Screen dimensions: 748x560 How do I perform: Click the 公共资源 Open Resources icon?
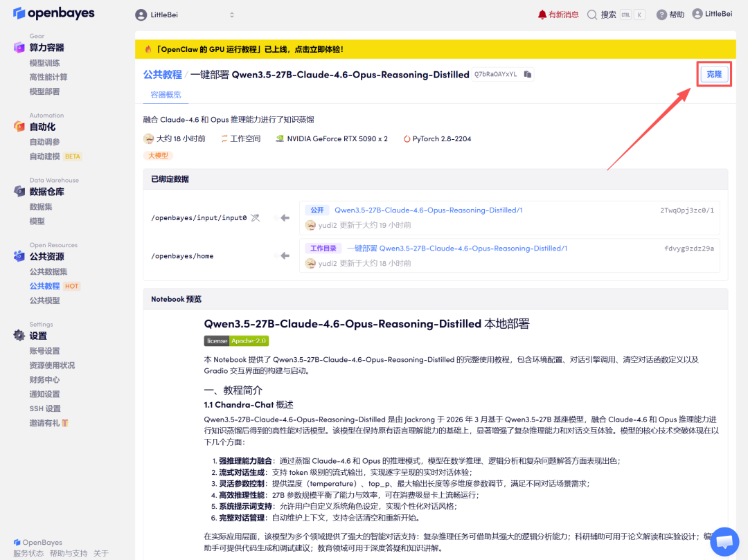pyautogui.click(x=19, y=256)
